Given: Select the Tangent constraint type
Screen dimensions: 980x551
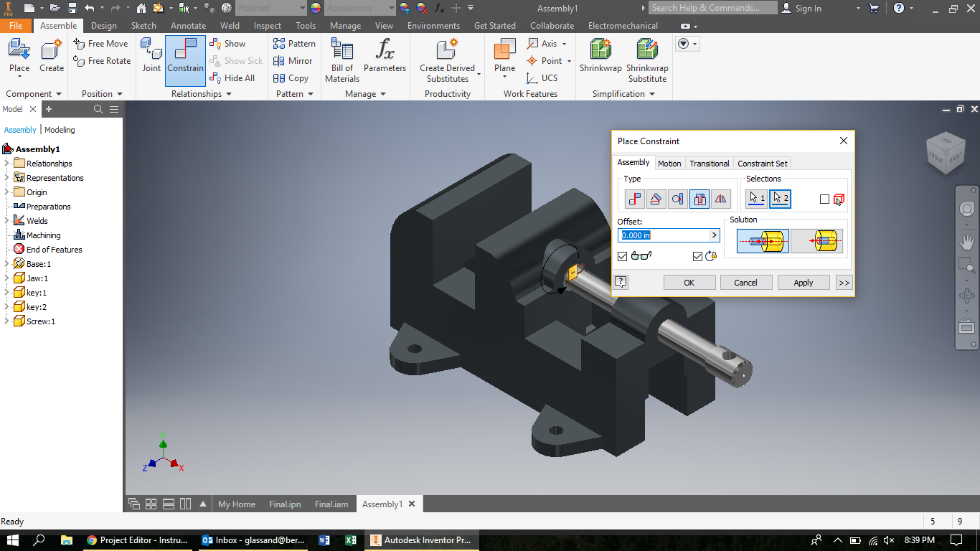Looking at the screenshot, I should [x=677, y=199].
